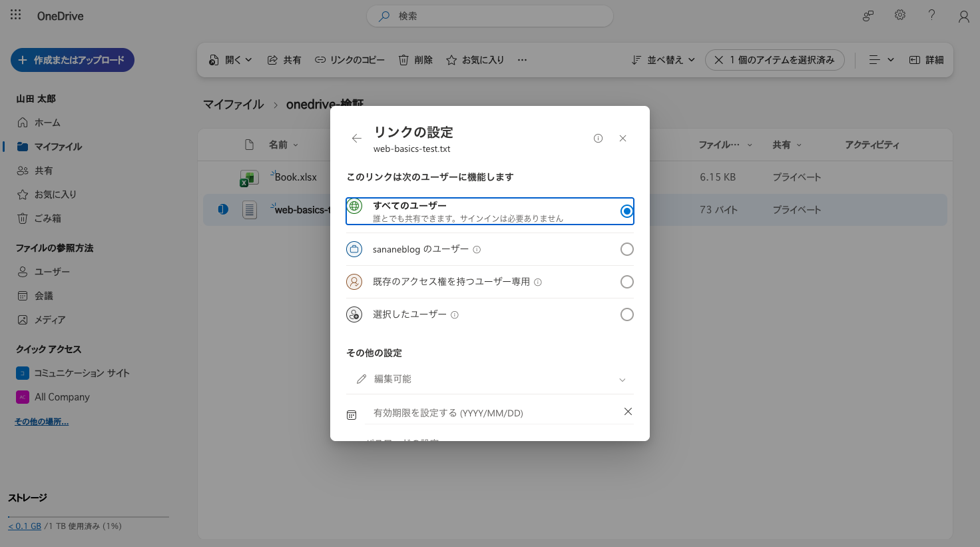Viewport: 980px width, 547px height.
Task: Click the お気に入り star toolbar button
Action: coord(475,60)
